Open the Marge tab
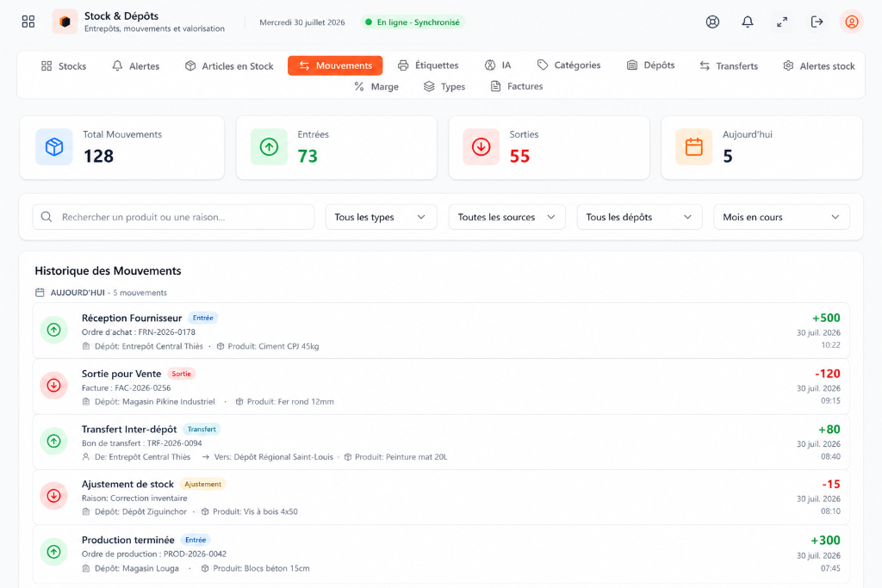Screen dimensions: 882x588 [x=376, y=87]
